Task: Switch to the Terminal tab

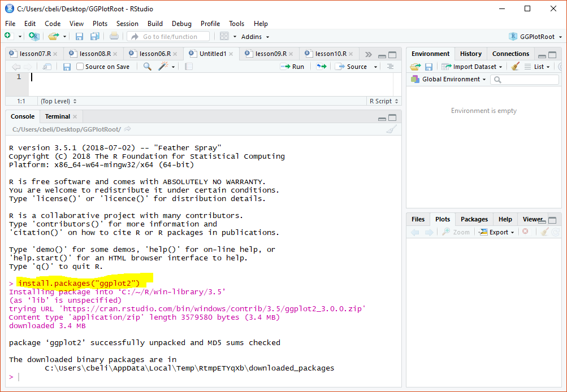Action: point(58,116)
